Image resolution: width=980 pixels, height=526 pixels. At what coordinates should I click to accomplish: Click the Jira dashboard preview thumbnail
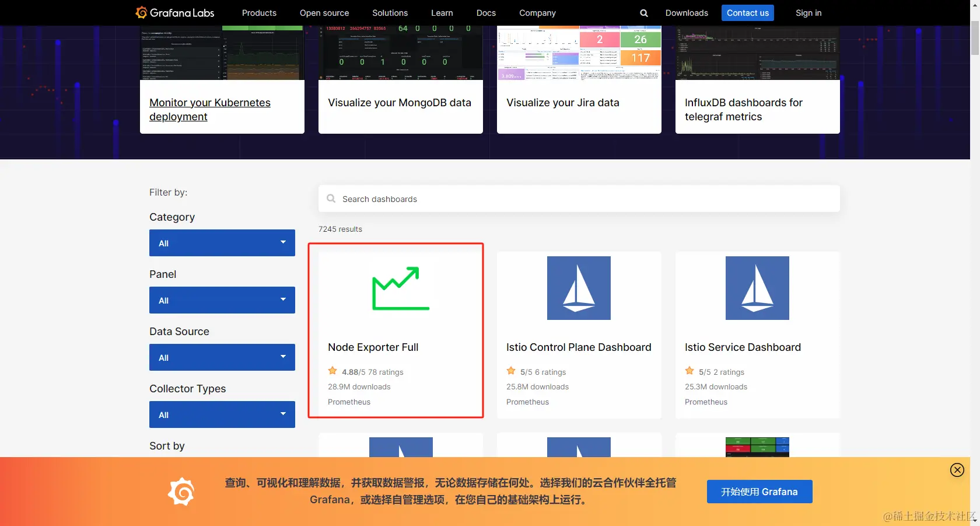click(x=579, y=53)
